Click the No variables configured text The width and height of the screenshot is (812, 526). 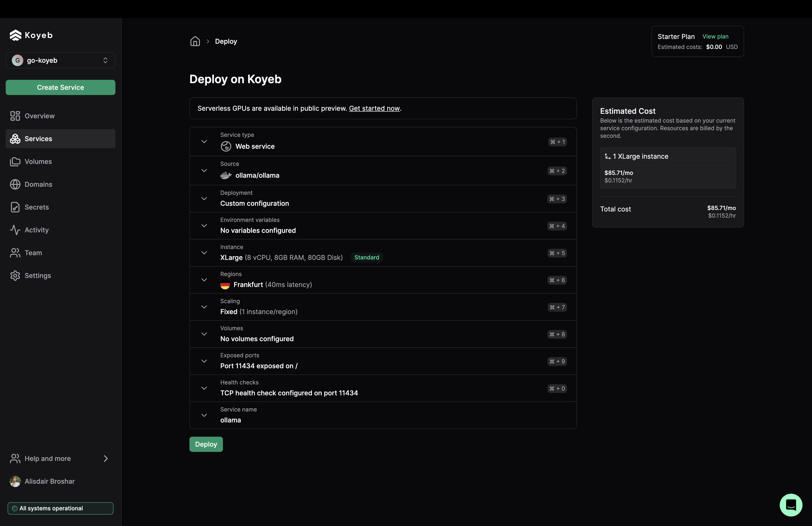point(258,230)
